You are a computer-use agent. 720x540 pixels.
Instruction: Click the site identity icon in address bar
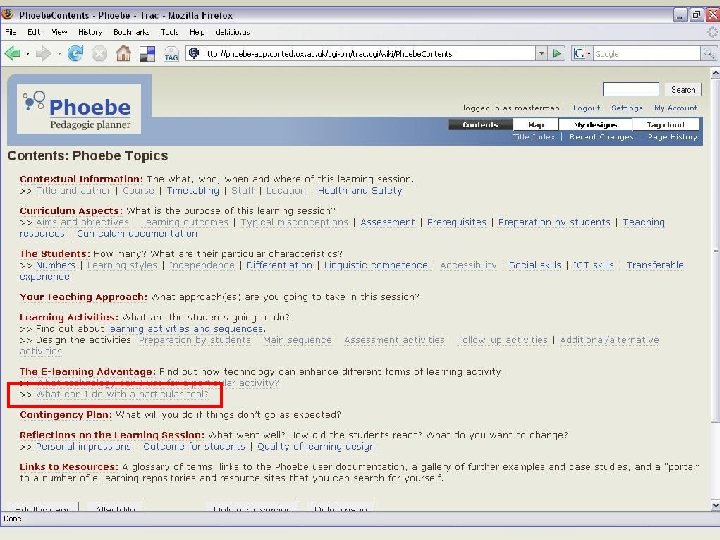tap(194, 53)
